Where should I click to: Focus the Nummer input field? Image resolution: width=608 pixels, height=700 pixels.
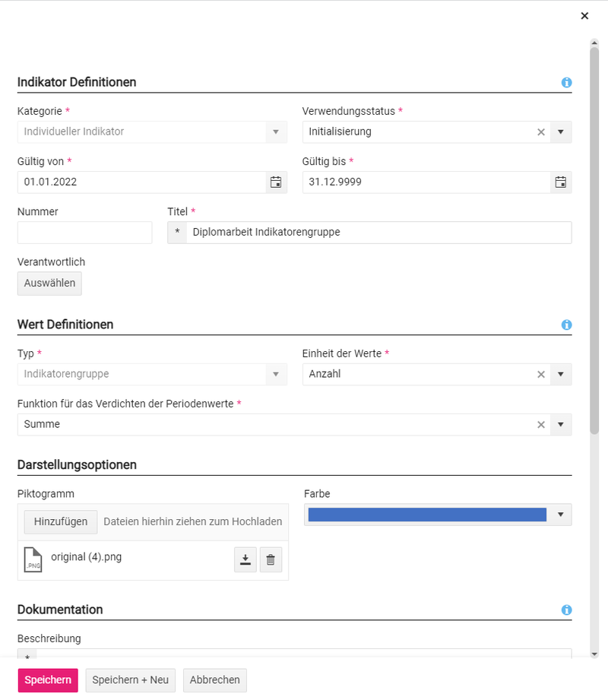[x=84, y=233]
